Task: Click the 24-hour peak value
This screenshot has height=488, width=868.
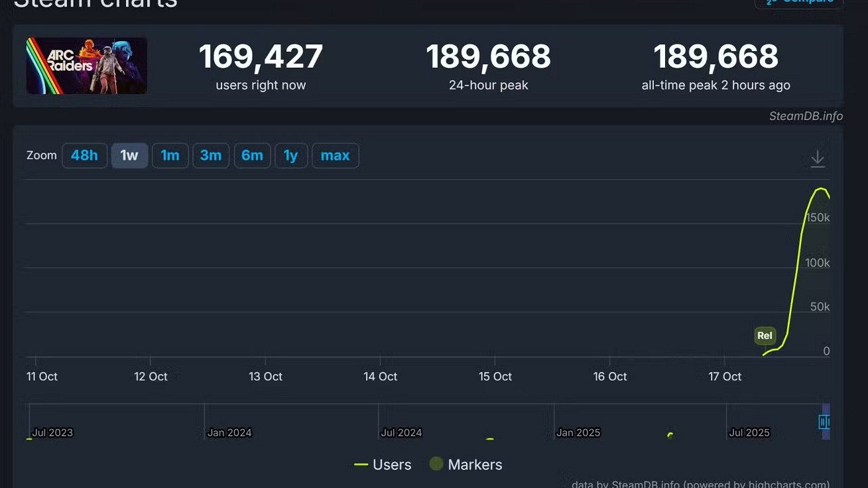Action: tap(488, 57)
